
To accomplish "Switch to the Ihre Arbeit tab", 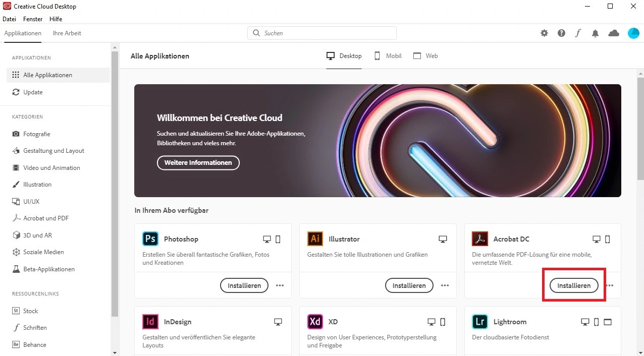I will tap(67, 33).
